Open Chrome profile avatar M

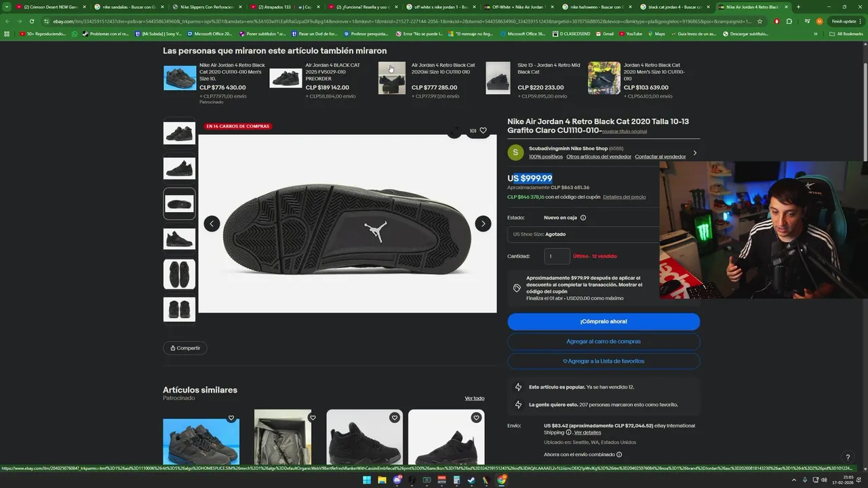pos(819,21)
